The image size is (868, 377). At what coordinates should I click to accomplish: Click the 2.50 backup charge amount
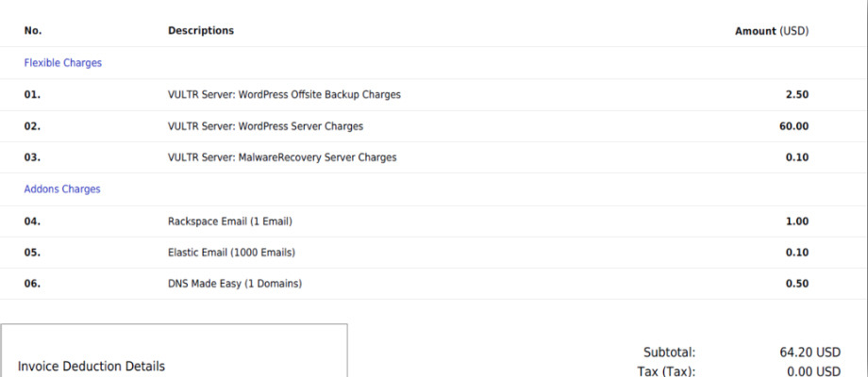[796, 94]
